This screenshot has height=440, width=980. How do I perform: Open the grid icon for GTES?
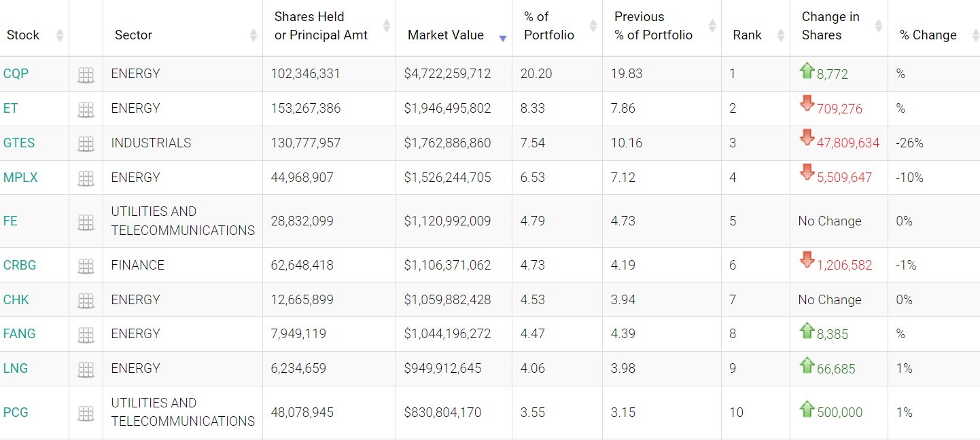pos(86,144)
